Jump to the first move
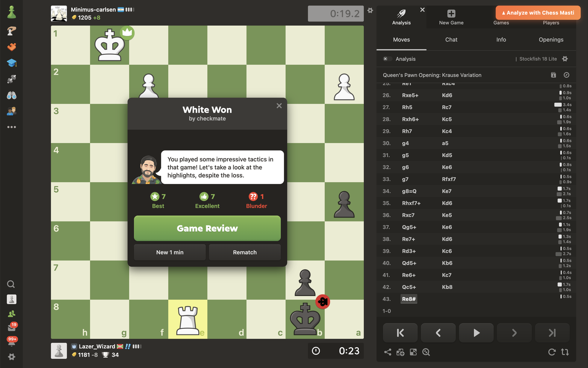 (400, 333)
